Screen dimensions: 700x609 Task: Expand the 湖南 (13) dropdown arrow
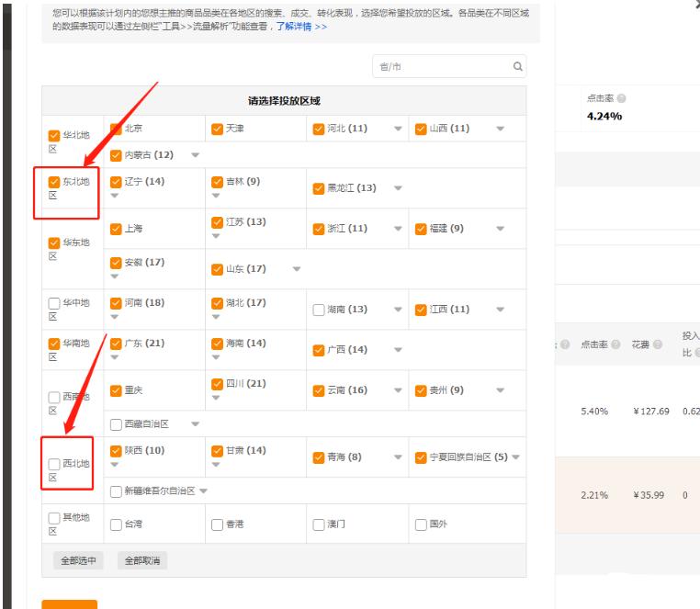(x=398, y=310)
